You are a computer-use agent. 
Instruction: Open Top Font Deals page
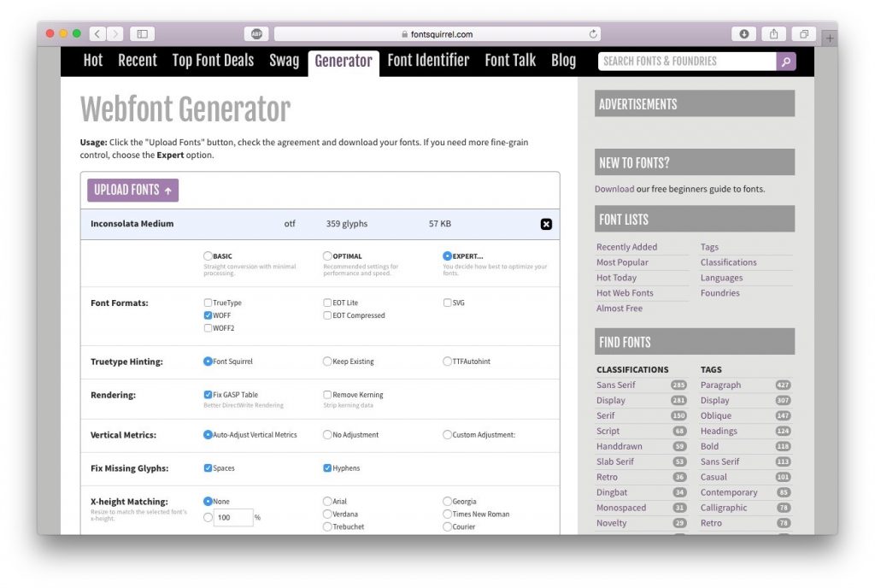[213, 60]
